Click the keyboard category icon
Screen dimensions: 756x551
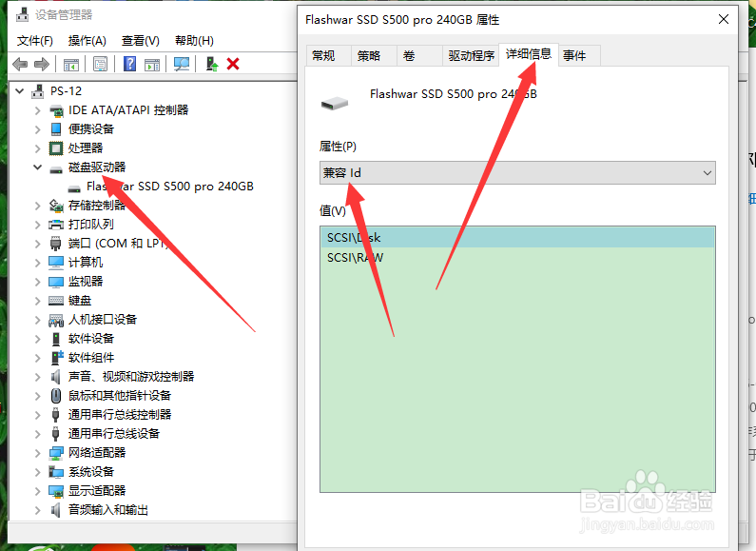tap(56, 301)
